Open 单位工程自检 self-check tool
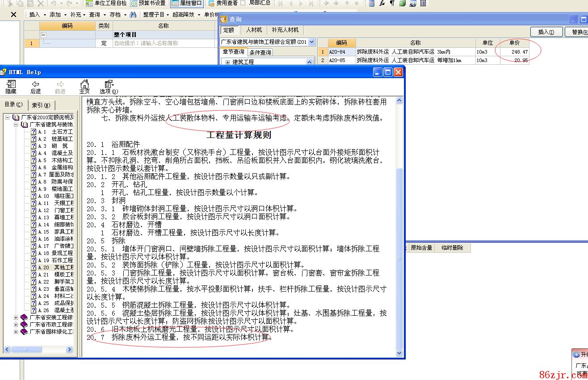Image resolution: width=588 pixels, height=380 pixels. tap(106, 3)
